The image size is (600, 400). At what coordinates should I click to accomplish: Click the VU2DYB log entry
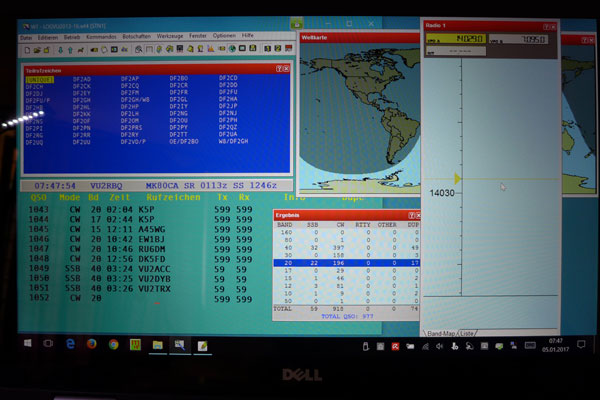[140, 279]
